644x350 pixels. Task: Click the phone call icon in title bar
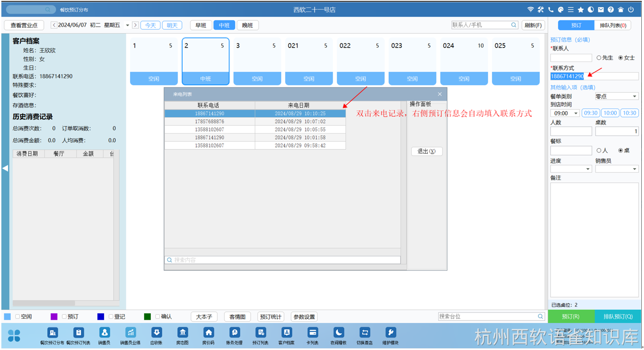(551, 9)
